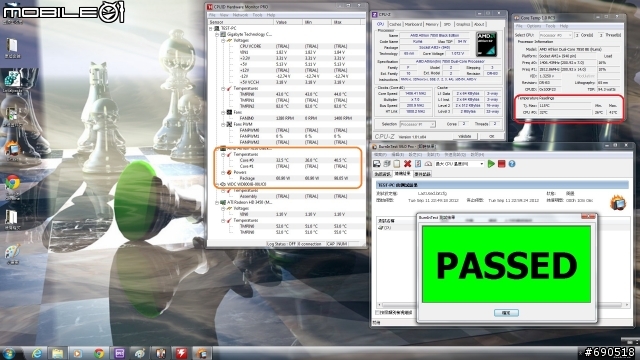Switch to the SPD tab in CPU-Z
This screenshot has height=360, width=640.
pyautogui.click(x=447, y=24)
